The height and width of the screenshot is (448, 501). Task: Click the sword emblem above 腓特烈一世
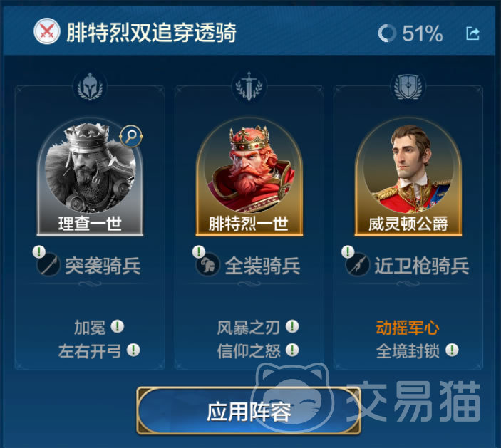249,86
